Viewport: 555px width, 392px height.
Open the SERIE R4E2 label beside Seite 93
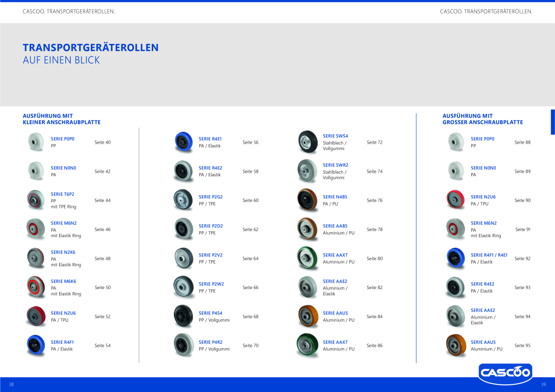482,284
